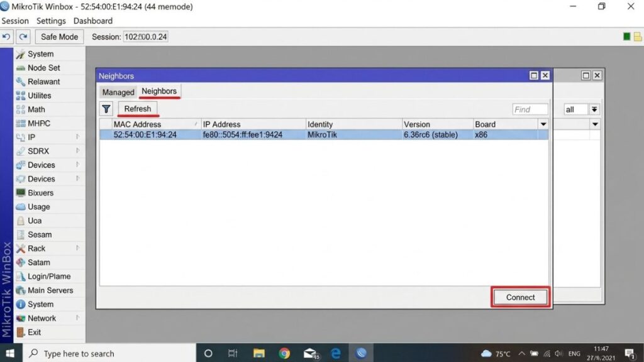The width and height of the screenshot is (644, 362).
Task: Expand SDRX submenu arrow
Action: pos(77,151)
